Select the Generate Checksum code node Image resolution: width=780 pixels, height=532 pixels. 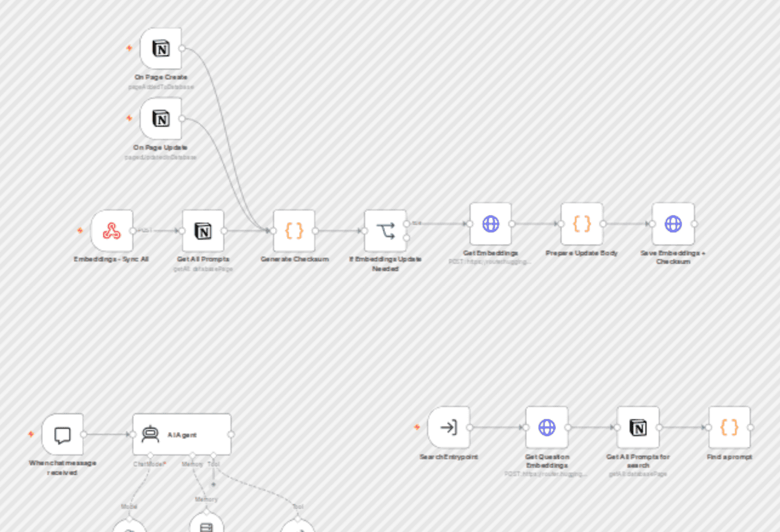pos(294,231)
